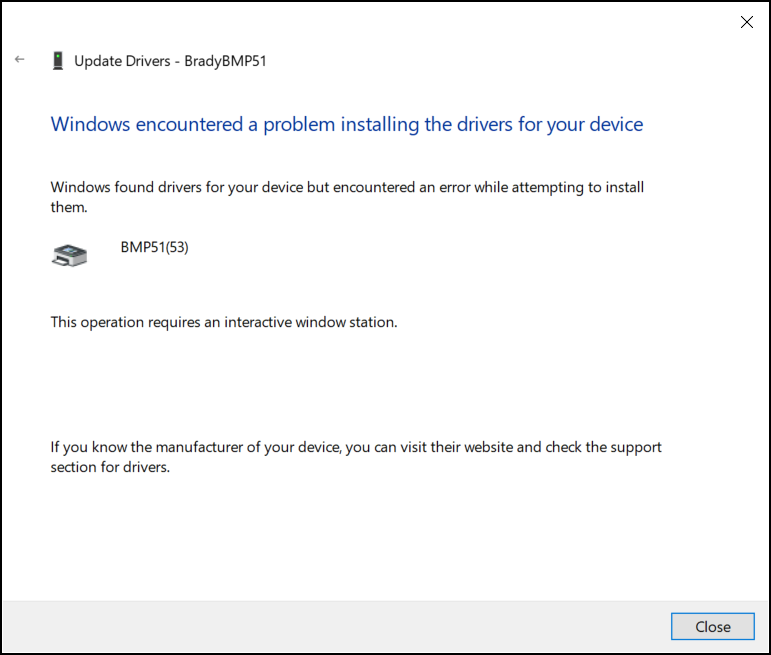Click the 'If you know the manufacturer' paragraph

pyautogui.click(x=356, y=447)
